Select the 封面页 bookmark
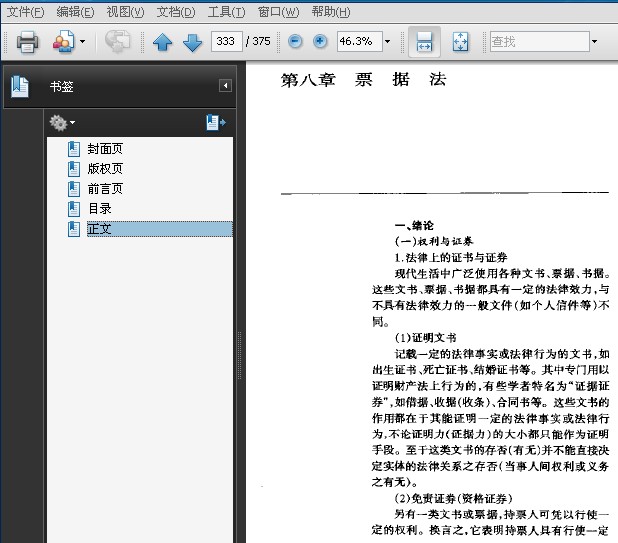This screenshot has width=618, height=543. pyautogui.click(x=105, y=149)
